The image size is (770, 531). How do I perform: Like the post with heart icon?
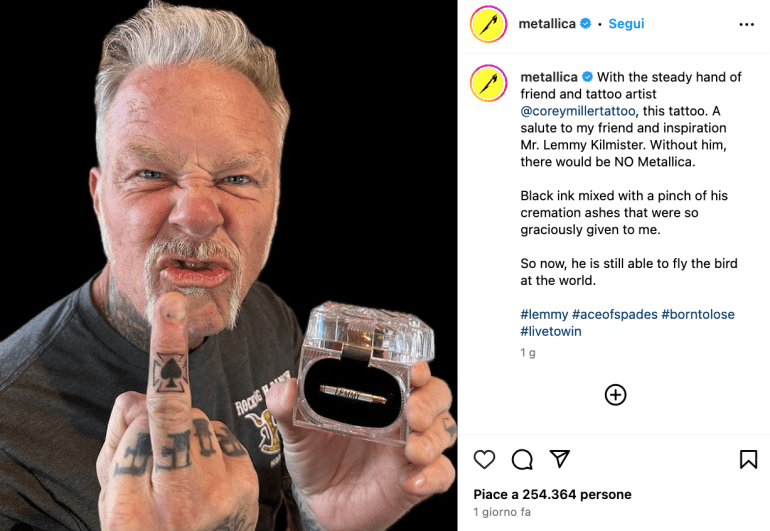pyautogui.click(x=484, y=459)
